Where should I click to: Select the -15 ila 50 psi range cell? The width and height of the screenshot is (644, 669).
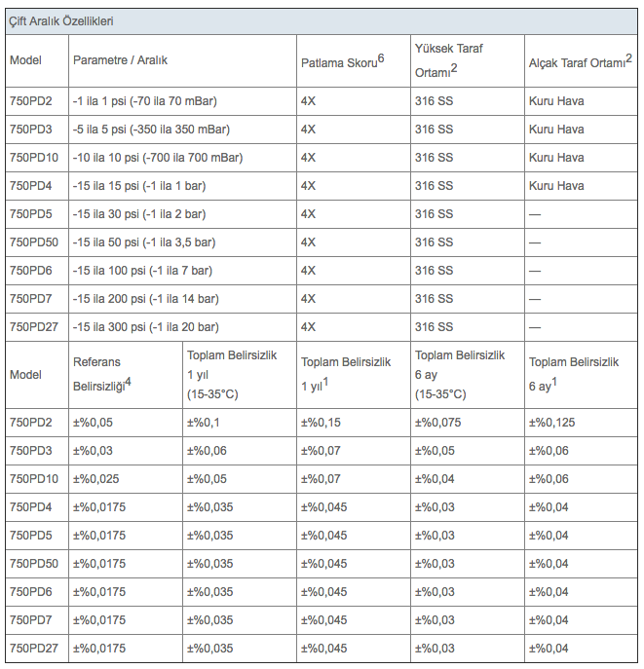144,242
